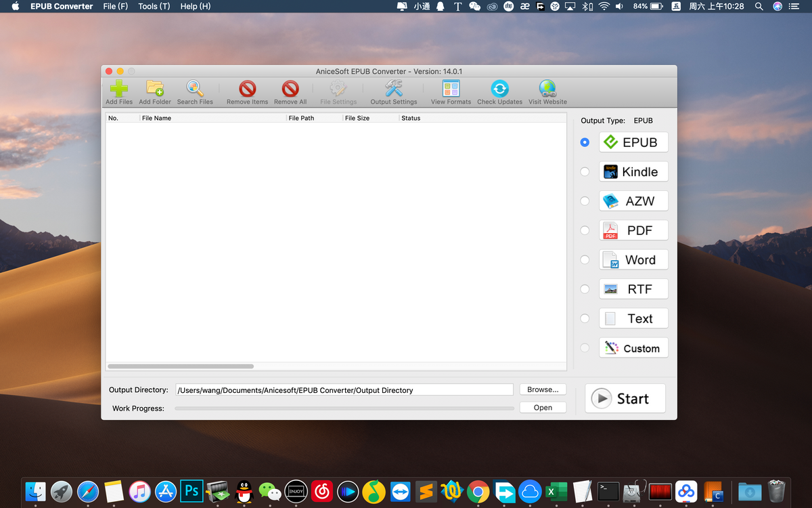This screenshot has height=508, width=812.
Task: Click the Wi-Fi icon in menu bar
Action: 604,6
